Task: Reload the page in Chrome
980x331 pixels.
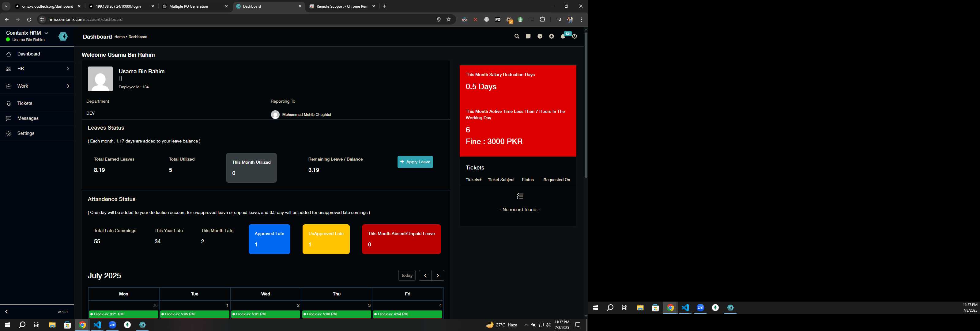Action: coord(29,19)
